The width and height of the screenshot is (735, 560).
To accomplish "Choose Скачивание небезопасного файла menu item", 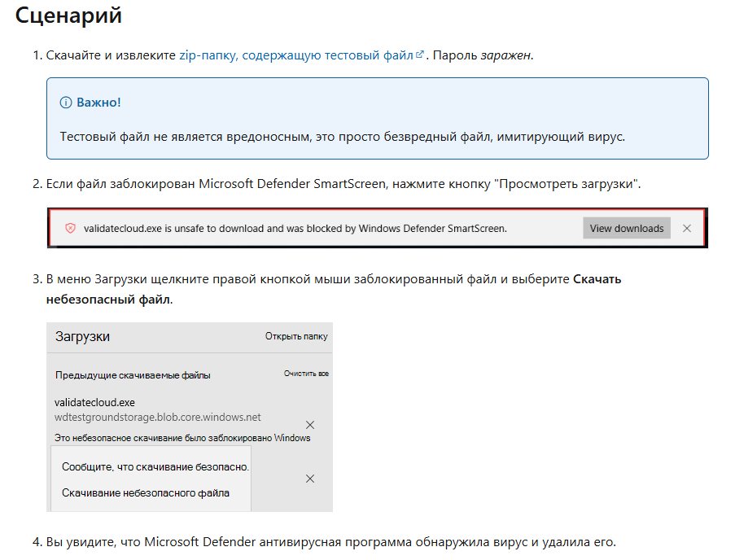I will pyautogui.click(x=146, y=493).
